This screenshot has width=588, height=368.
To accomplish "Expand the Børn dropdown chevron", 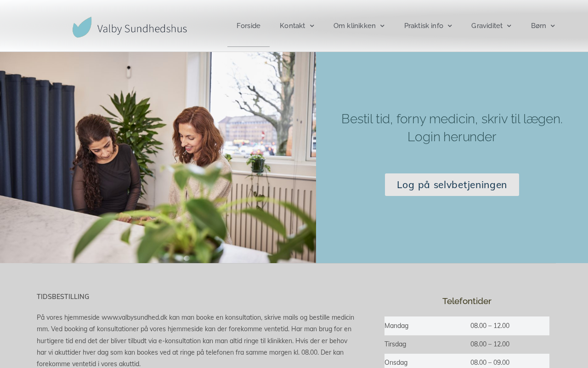I will [553, 26].
